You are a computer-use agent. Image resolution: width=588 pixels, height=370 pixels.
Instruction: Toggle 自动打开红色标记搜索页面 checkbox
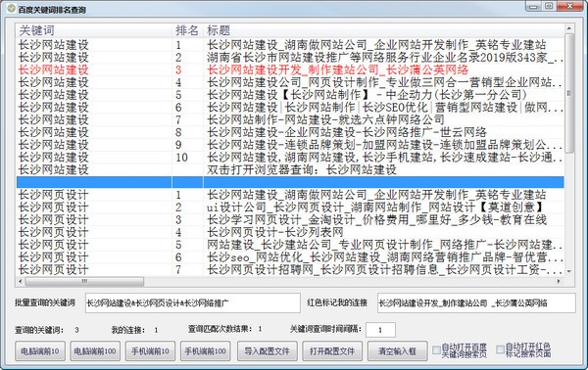click(500, 349)
